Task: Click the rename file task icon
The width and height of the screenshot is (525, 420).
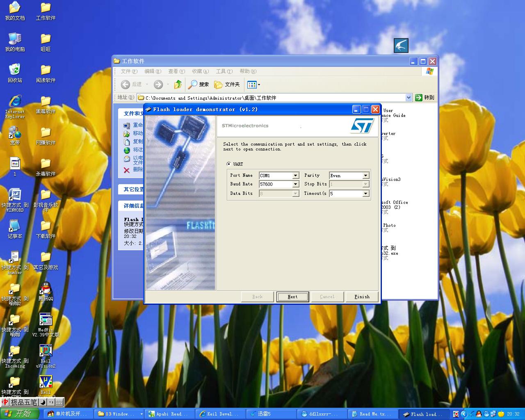Action: 127,126
